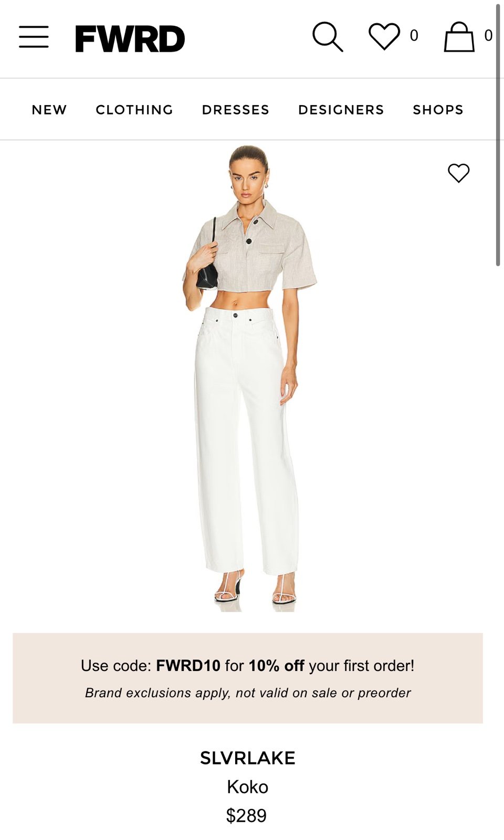Click the page vertical scrollbar
504x840 pixels.
coord(498,135)
